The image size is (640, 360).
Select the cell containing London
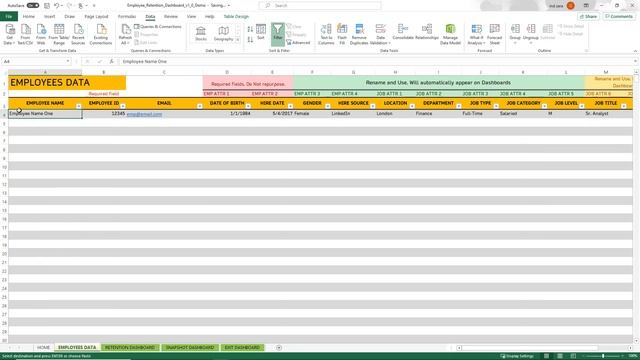[395, 113]
